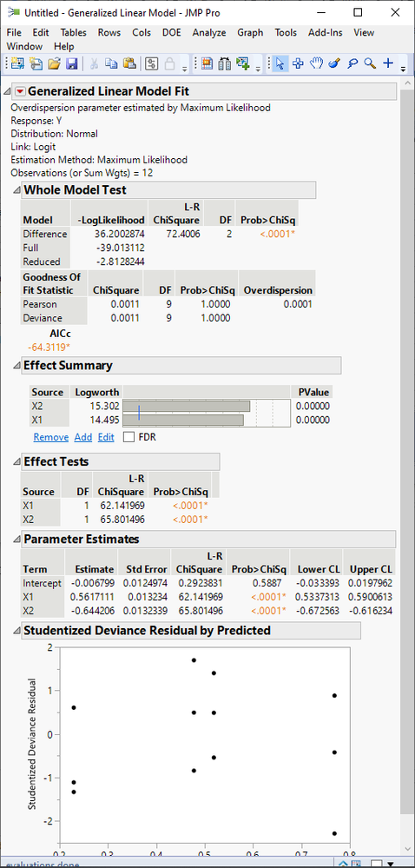The width and height of the screenshot is (415, 868).
Task: Select the Magnifier zoom tool
Action: click(370, 64)
